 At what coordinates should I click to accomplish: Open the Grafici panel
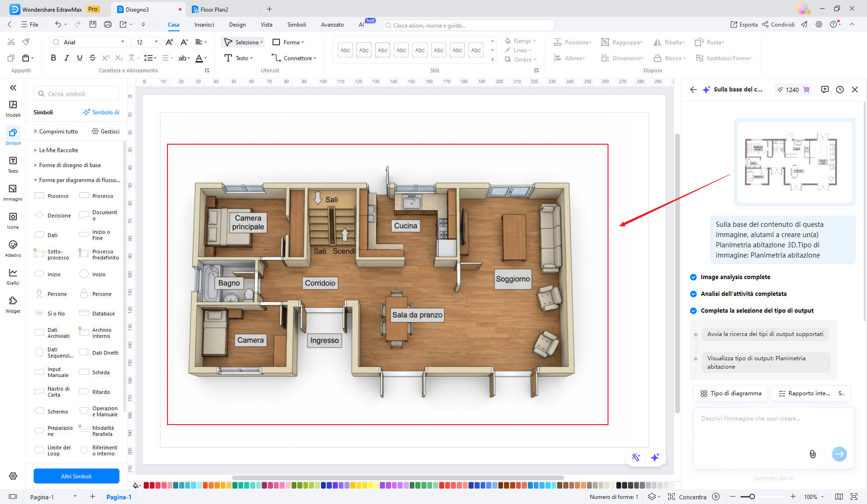point(13,275)
